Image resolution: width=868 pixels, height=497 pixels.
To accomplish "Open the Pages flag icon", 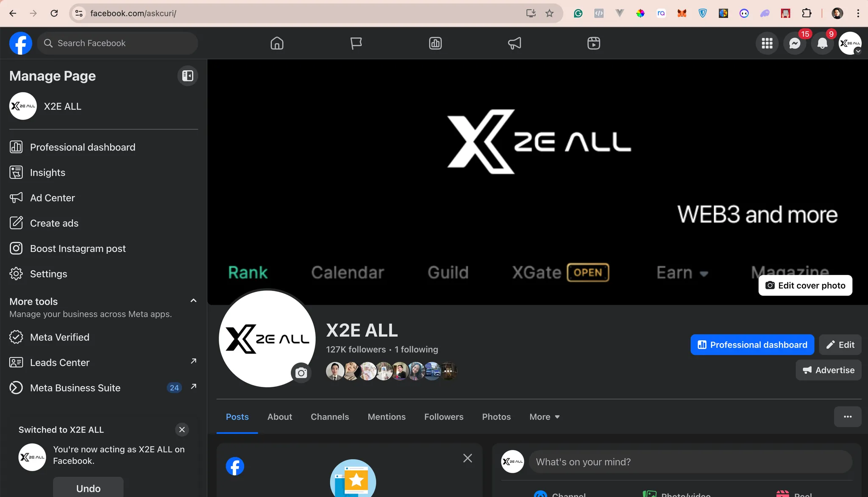I will point(356,43).
